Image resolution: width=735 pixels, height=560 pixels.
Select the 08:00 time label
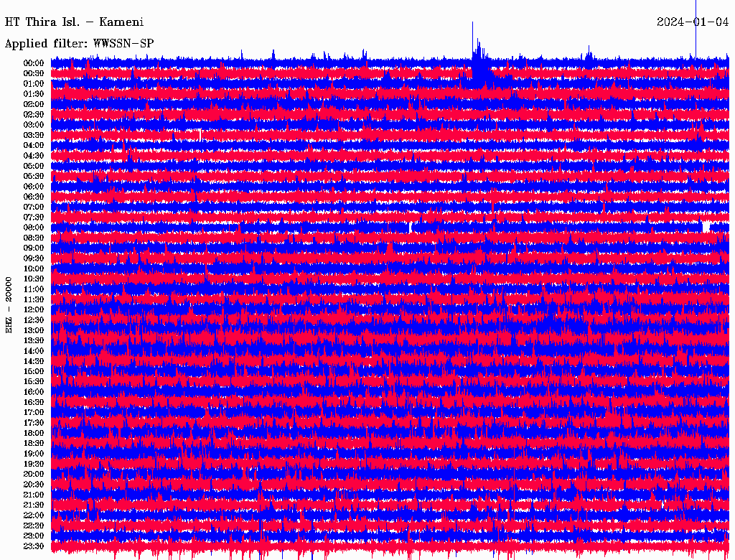click(x=34, y=228)
